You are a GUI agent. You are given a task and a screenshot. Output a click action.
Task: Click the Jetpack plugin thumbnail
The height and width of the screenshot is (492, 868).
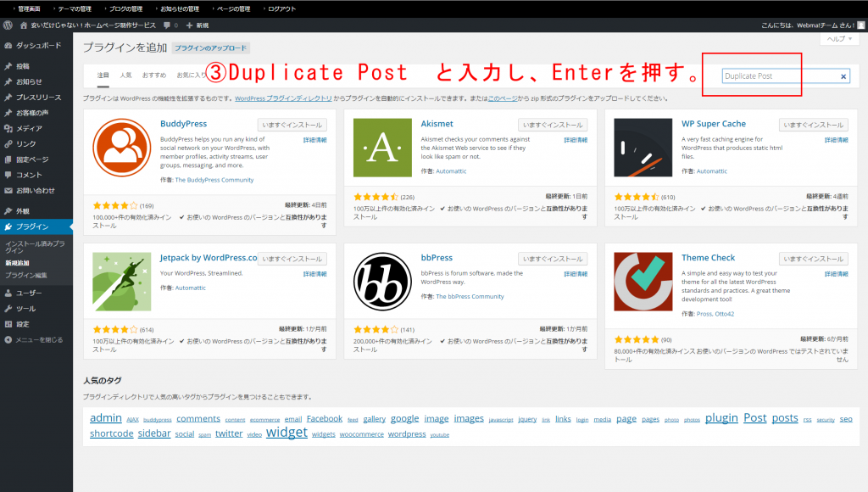click(122, 282)
